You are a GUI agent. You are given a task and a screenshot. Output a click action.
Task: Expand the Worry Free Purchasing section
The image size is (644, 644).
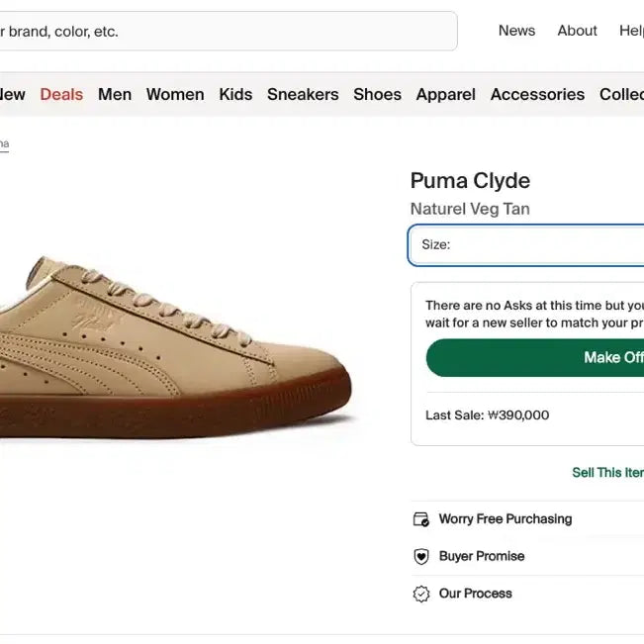coord(528,519)
